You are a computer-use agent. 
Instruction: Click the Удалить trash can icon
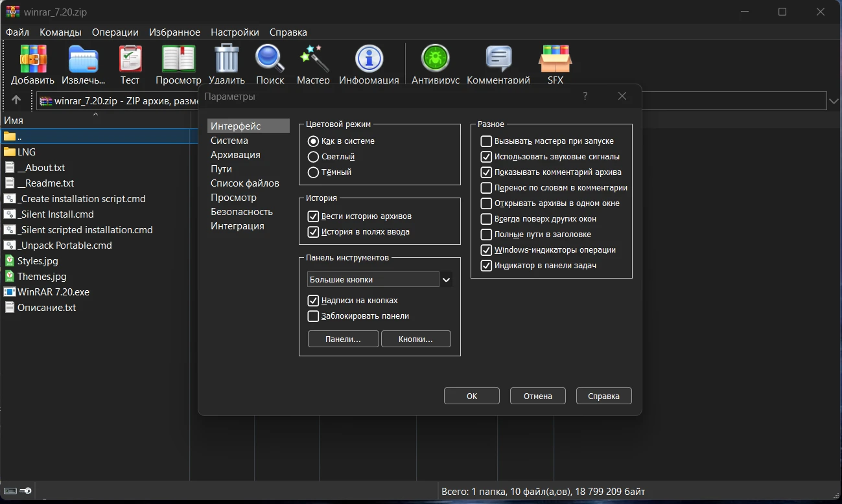click(227, 60)
